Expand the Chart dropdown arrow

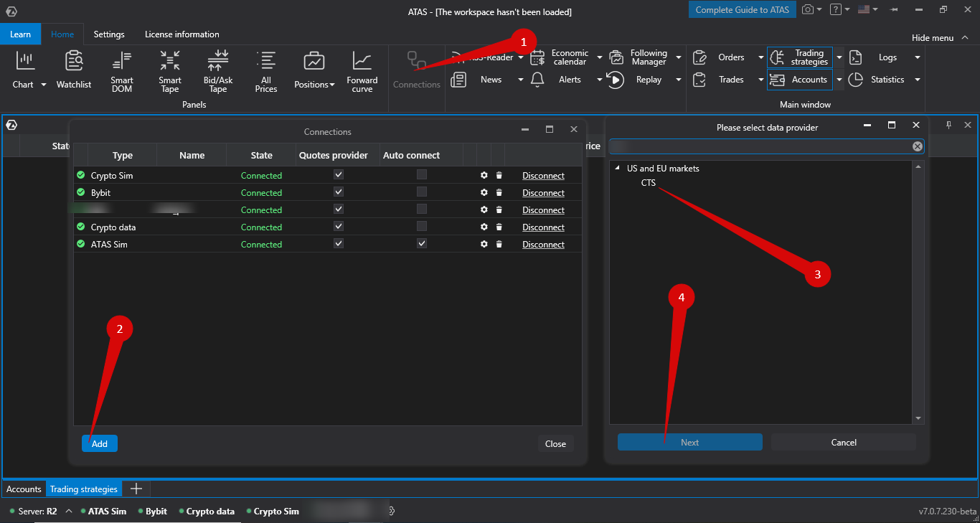click(x=44, y=85)
